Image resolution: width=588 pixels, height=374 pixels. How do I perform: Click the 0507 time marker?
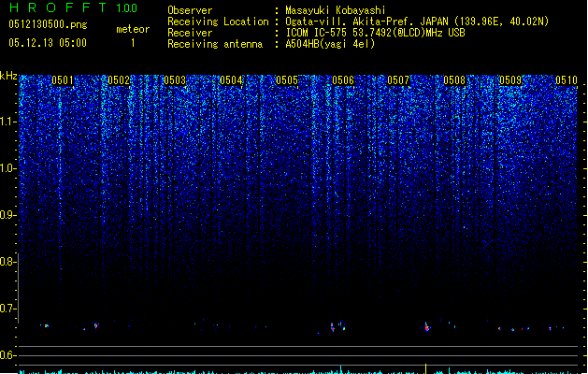(398, 80)
